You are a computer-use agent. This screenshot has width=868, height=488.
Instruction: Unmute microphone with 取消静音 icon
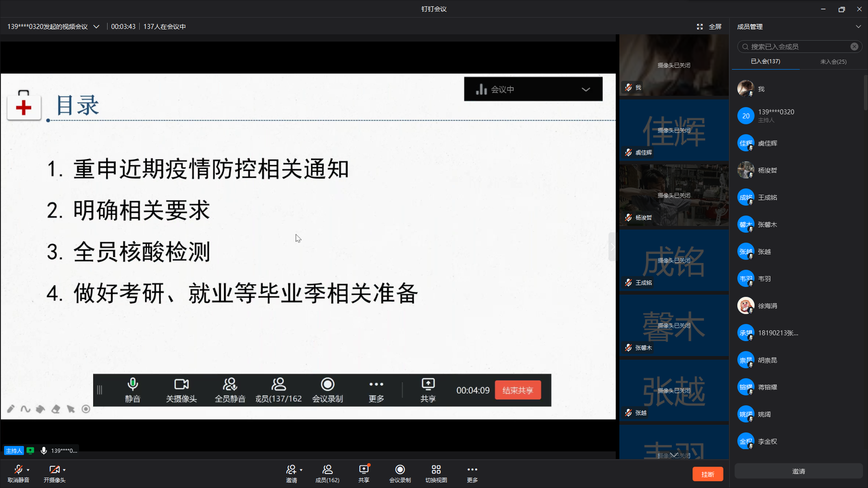pyautogui.click(x=18, y=470)
